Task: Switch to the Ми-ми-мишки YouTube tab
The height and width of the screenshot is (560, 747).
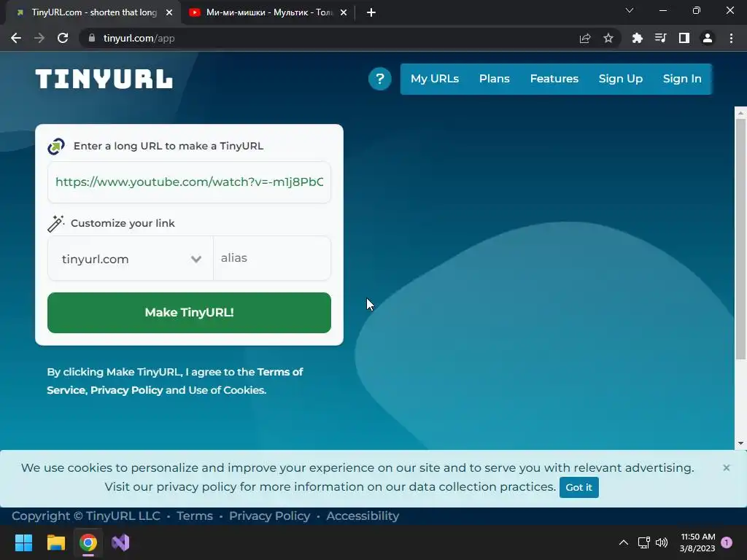Action: [x=269, y=13]
